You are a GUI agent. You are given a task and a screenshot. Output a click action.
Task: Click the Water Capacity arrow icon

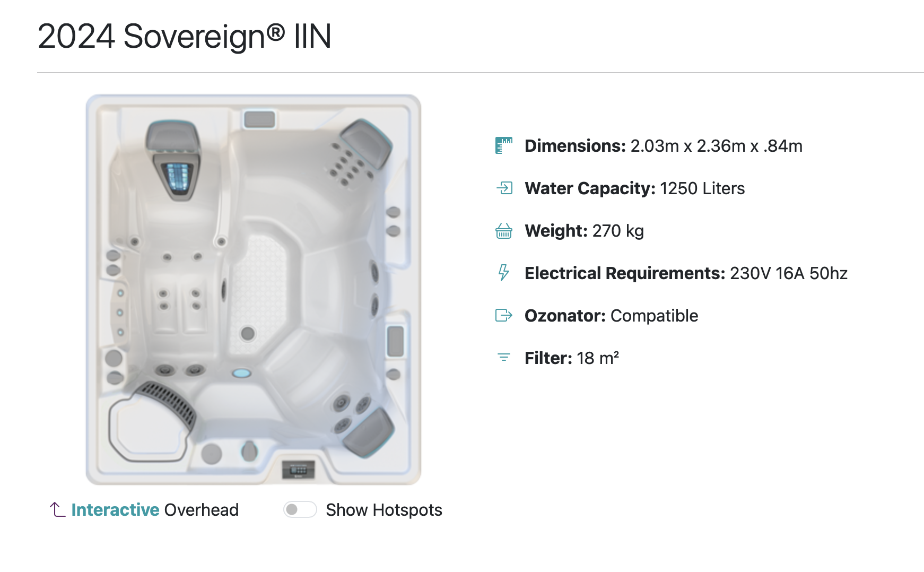click(504, 188)
